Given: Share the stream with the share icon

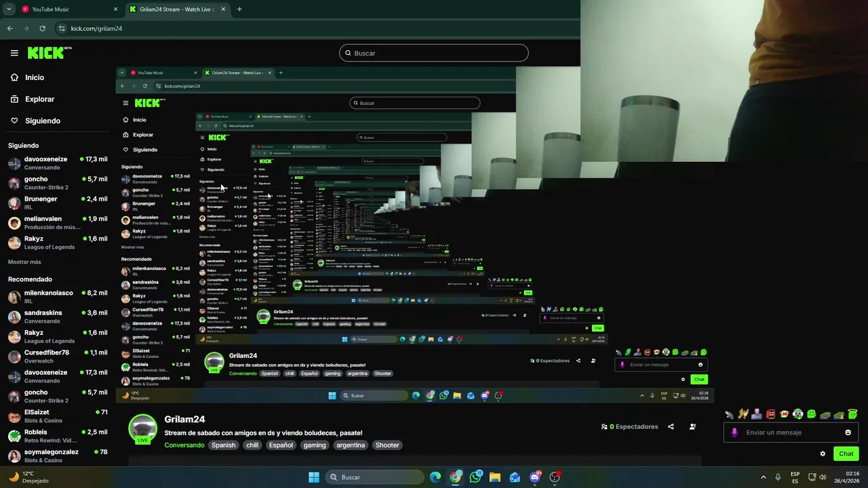Looking at the screenshot, I should click(x=671, y=427).
